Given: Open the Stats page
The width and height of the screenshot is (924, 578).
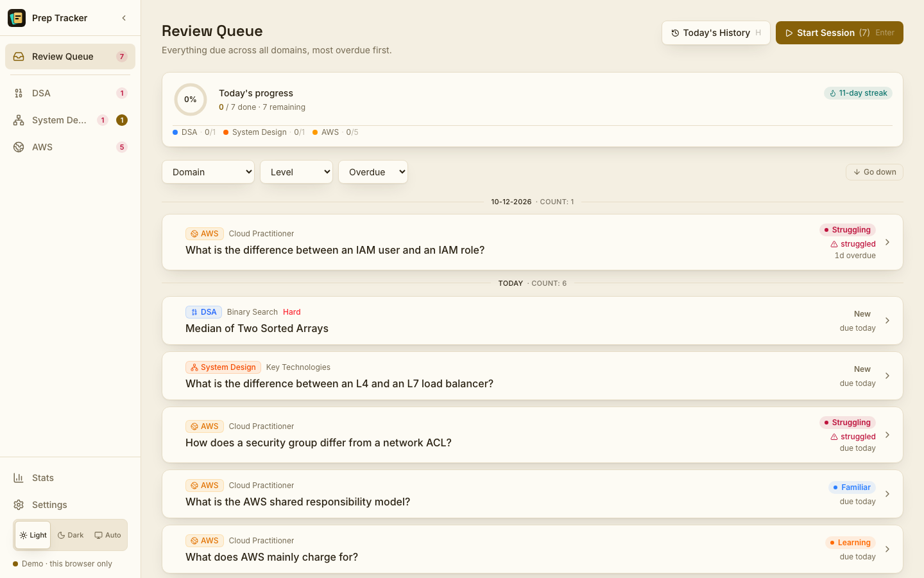Looking at the screenshot, I should pyautogui.click(x=70, y=478).
